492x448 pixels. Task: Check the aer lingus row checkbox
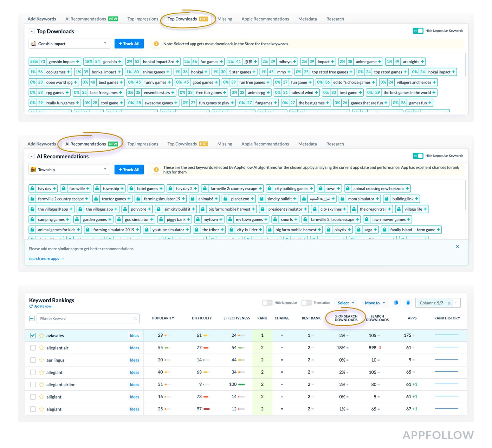pos(33,360)
